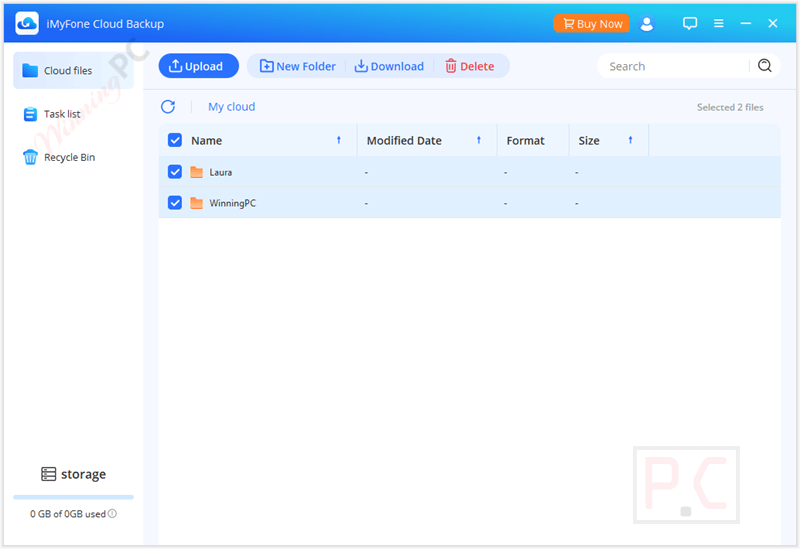Go to My cloud breadcrumb

(x=232, y=107)
